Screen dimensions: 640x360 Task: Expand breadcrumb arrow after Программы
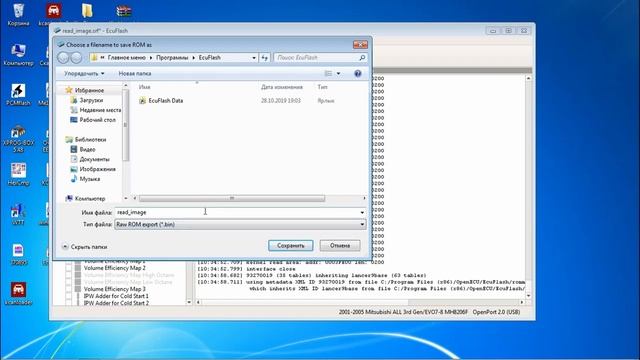pyautogui.click(x=193, y=58)
